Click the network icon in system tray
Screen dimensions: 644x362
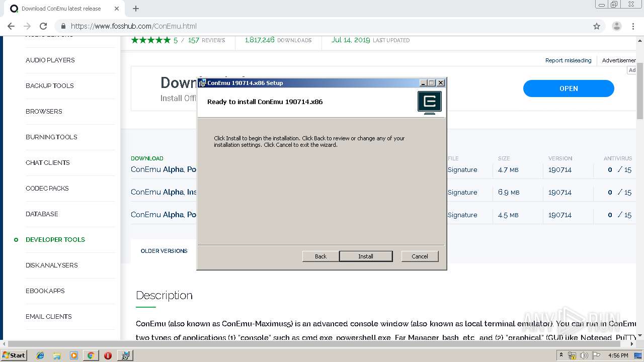pyautogui.click(x=572, y=355)
